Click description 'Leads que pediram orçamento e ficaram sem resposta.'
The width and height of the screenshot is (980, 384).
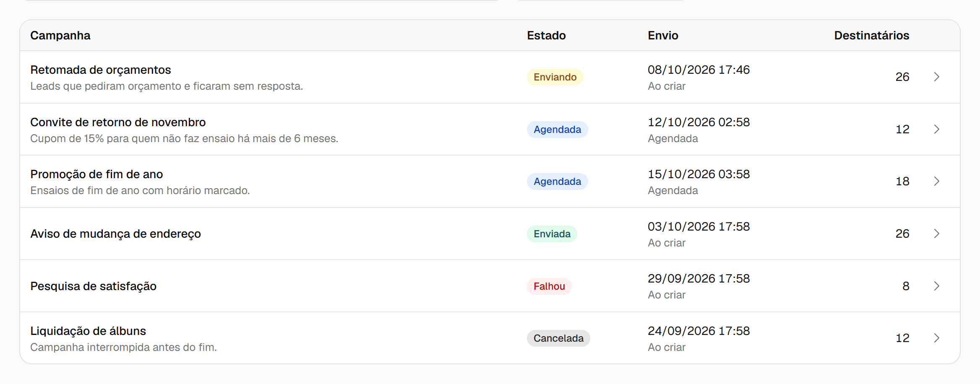coord(167,86)
